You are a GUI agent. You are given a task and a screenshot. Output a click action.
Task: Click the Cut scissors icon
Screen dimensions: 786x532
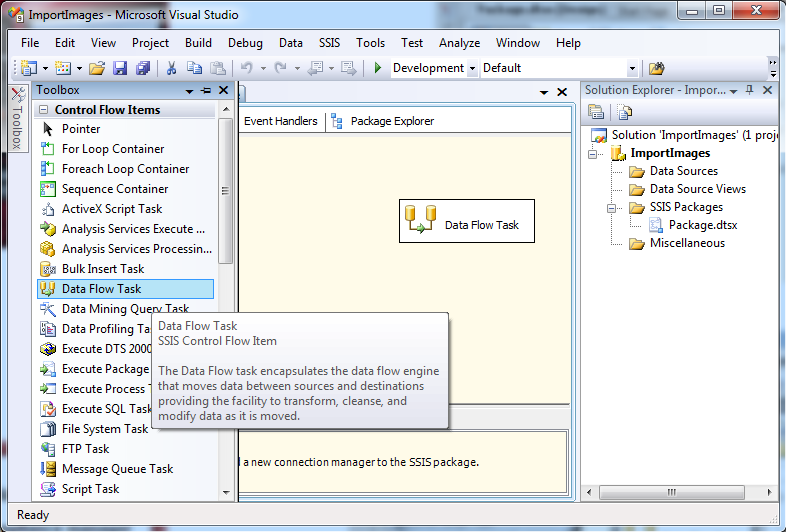coord(171,68)
